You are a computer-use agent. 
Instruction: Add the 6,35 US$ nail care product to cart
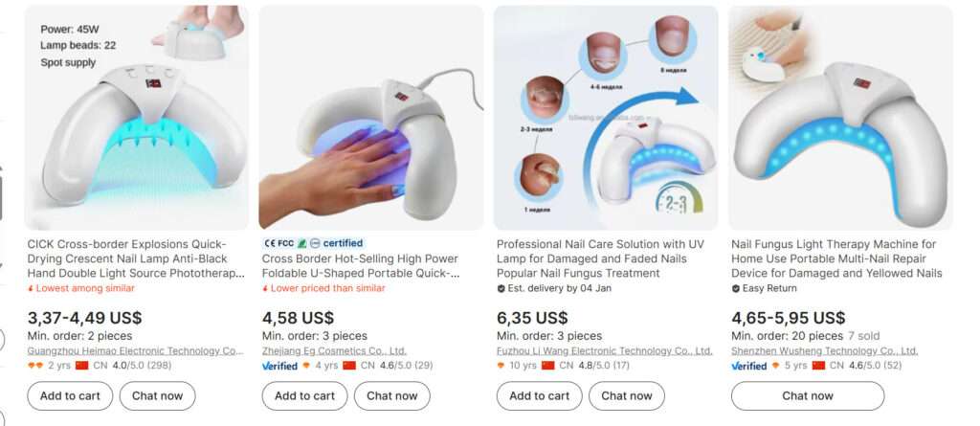(x=540, y=396)
